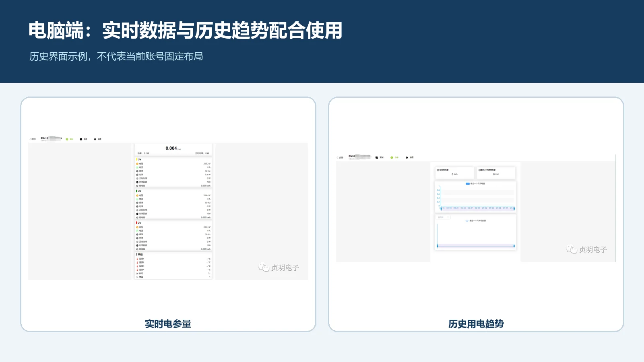
Task: Click the subtitle 历史界面示例，不代表当前账号固定布局
Action: tap(116, 56)
